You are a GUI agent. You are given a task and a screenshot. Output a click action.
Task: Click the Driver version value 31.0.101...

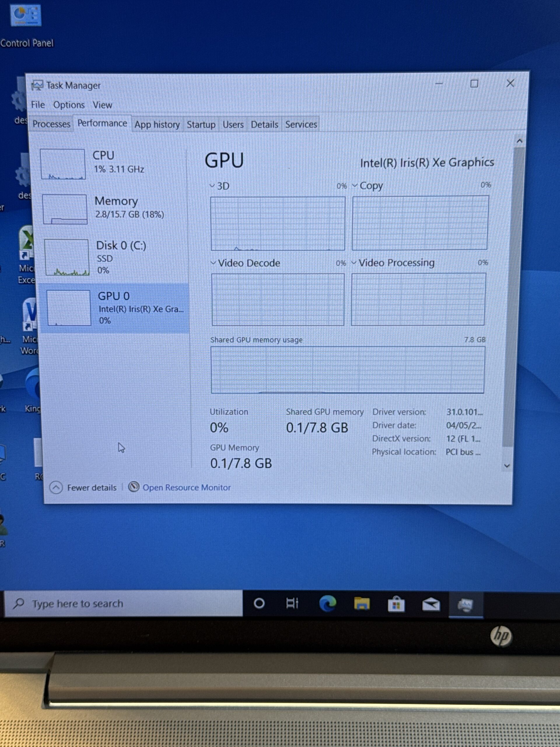pyautogui.click(x=464, y=412)
